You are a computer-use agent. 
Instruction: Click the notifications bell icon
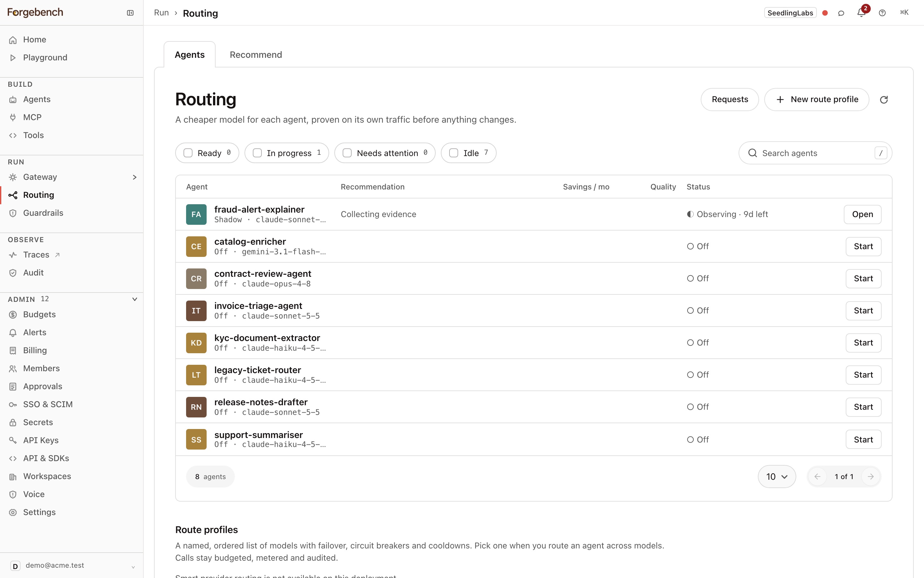tap(861, 13)
